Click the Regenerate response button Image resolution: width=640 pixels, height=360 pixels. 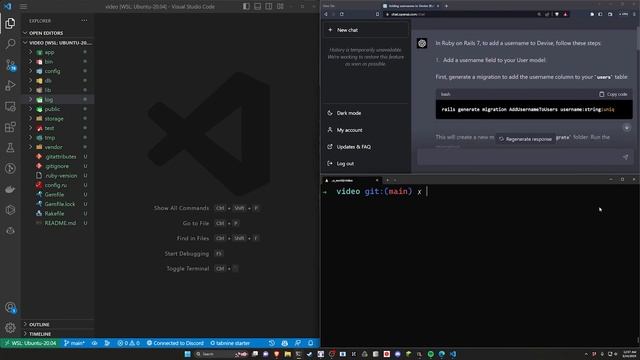tap(526, 139)
